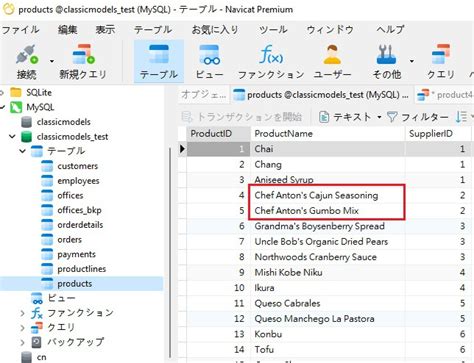Collapse the MySQL connection node
The width and height of the screenshot is (474, 363).
[3, 107]
